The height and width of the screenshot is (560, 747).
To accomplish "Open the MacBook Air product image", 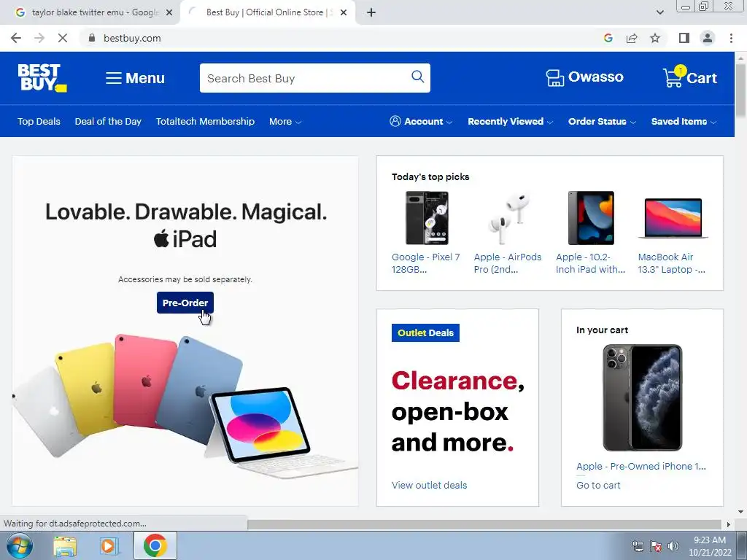I will point(673,219).
